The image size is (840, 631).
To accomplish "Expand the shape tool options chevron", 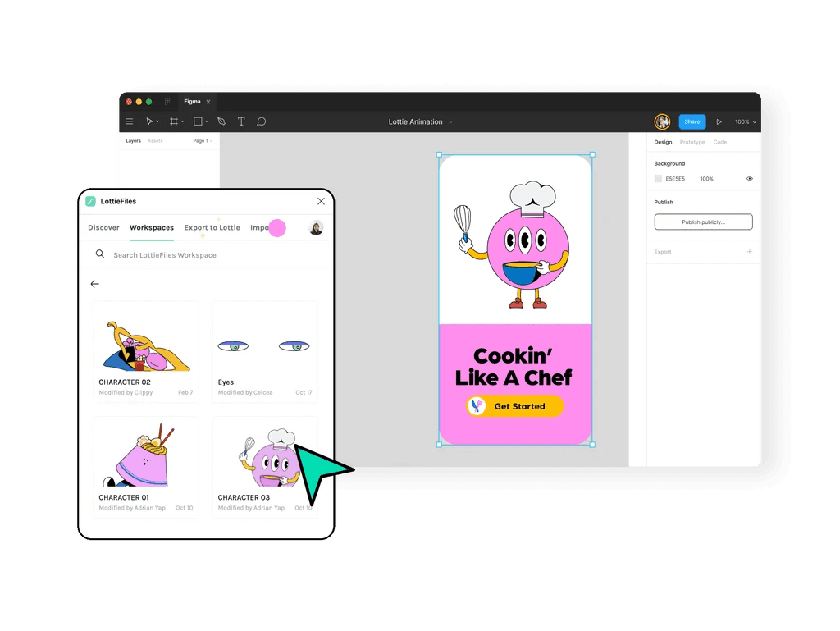I will [x=205, y=121].
